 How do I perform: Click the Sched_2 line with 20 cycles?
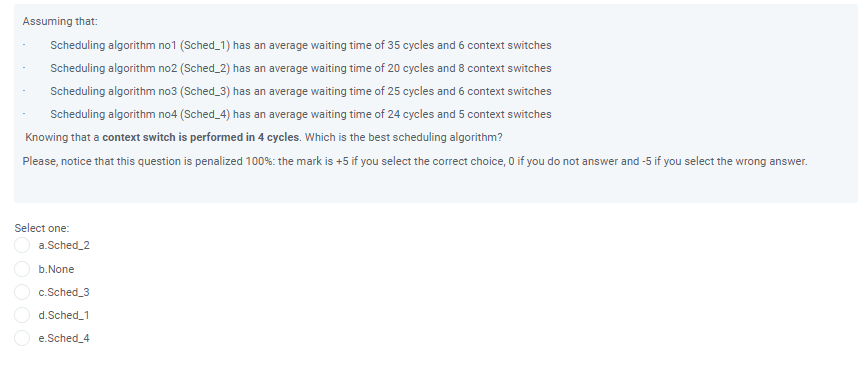(301, 68)
